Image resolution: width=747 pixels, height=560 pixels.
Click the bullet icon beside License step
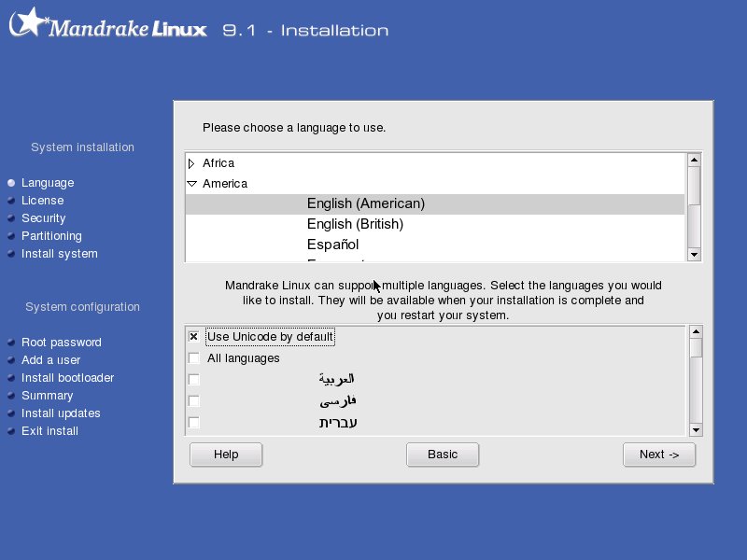[11, 201]
